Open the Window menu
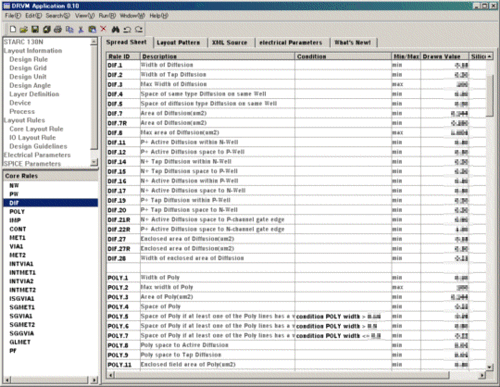The image size is (500, 387). click(132, 16)
